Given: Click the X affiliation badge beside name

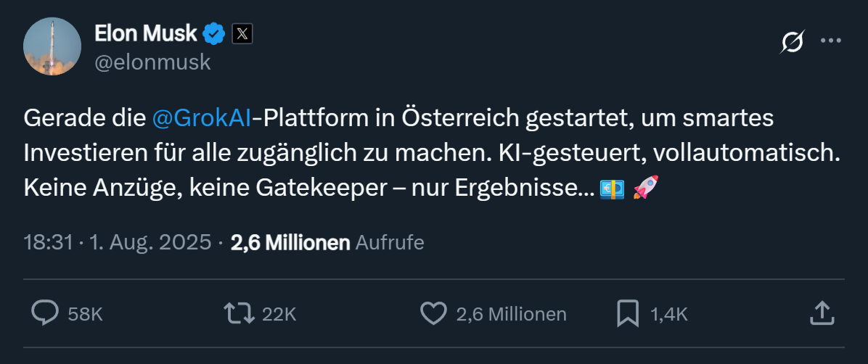Looking at the screenshot, I should (x=242, y=33).
